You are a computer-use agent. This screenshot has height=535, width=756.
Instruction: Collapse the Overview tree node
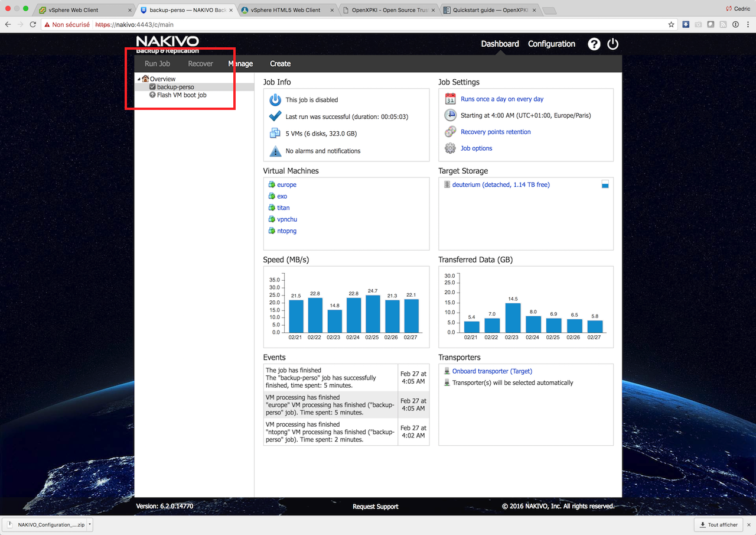pos(138,79)
